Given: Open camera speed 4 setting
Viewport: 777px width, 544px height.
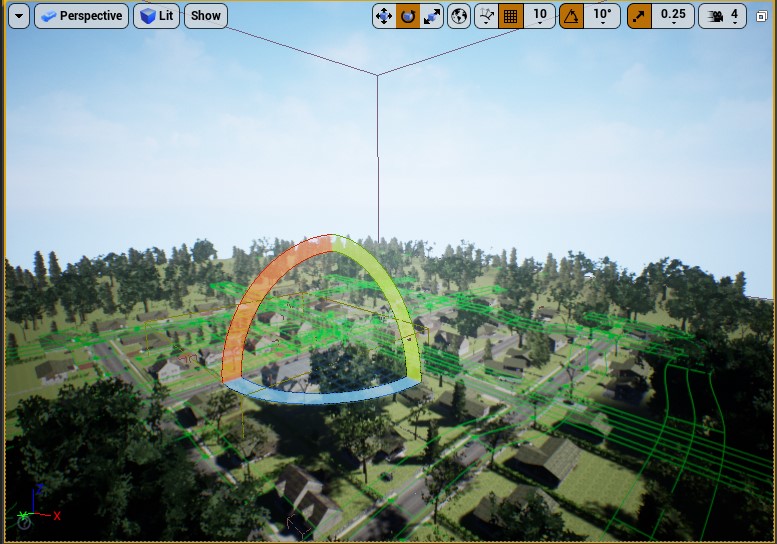Looking at the screenshot, I should [x=722, y=16].
